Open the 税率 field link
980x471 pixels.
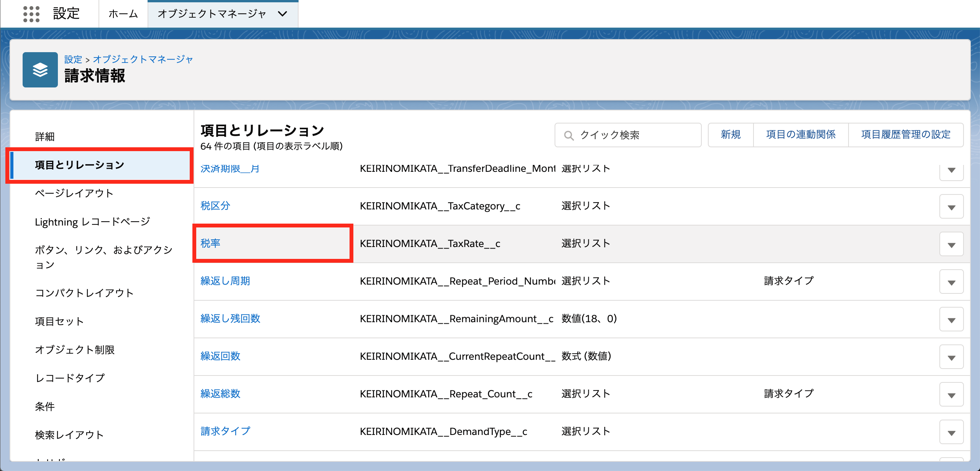(210, 243)
